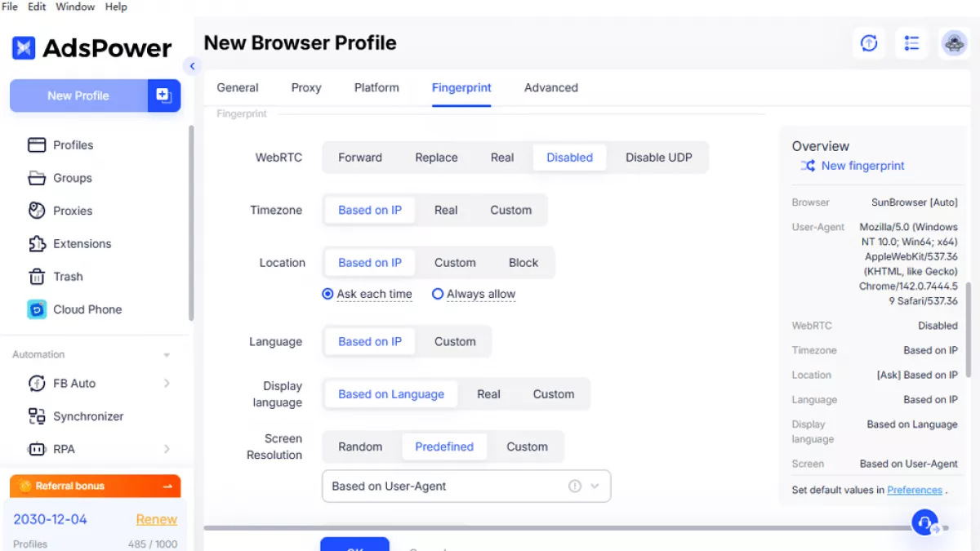This screenshot has width=980, height=551.
Task: Open the Window menu
Action: click(75, 7)
